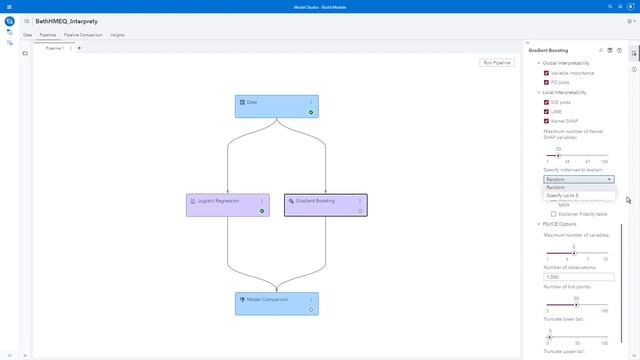
Task: Add a new pipeline with the plus icon
Action: coord(79,48)
